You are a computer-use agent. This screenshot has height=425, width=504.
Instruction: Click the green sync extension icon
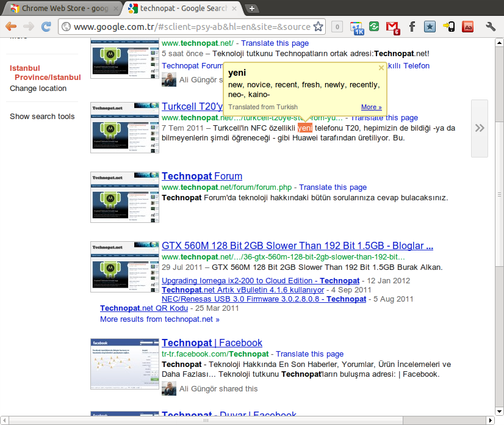(374, 26)
